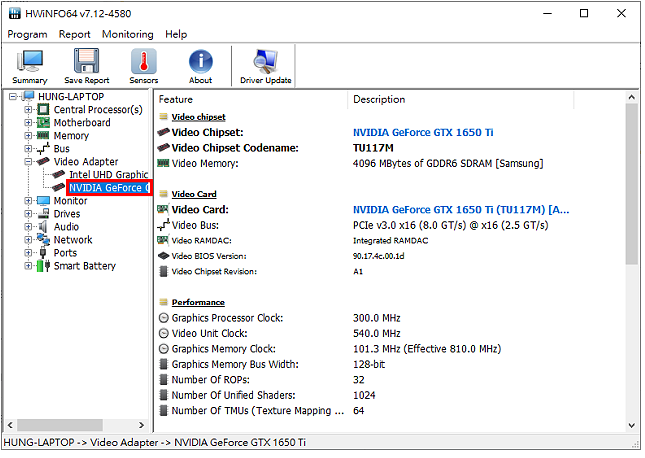Click the Smart Battery icon

click(x=43, y=266)
